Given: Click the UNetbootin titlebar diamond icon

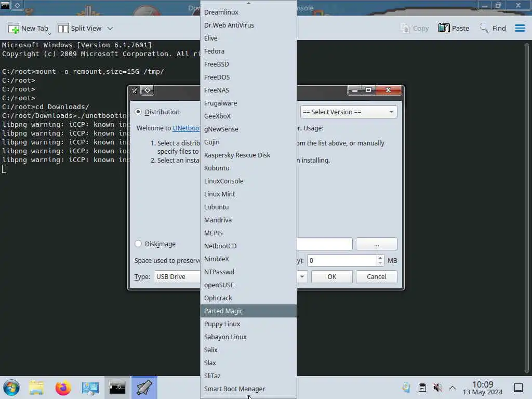Looking at the screenshot, I should point(147,90).
